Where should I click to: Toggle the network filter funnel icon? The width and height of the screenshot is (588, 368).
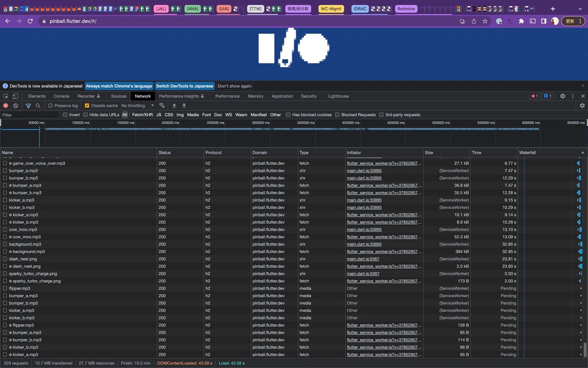click(28, 105)
